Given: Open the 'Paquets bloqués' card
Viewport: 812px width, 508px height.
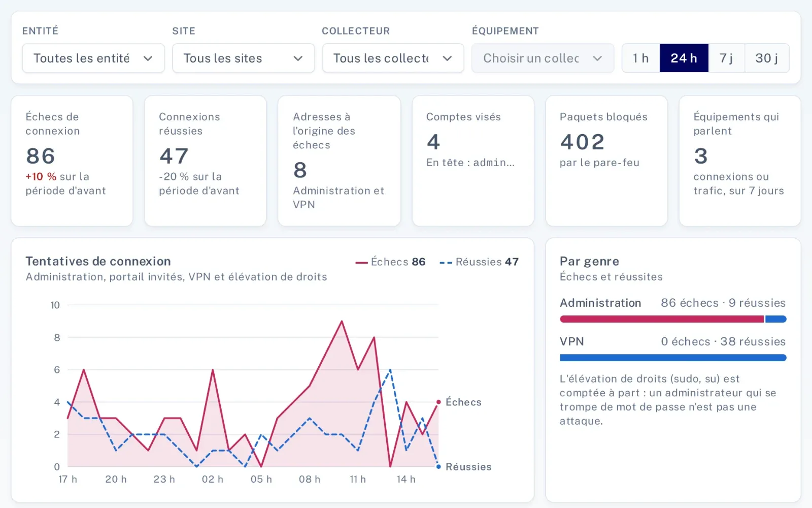Looking at the screenshot, I should (x=606, y=161).
